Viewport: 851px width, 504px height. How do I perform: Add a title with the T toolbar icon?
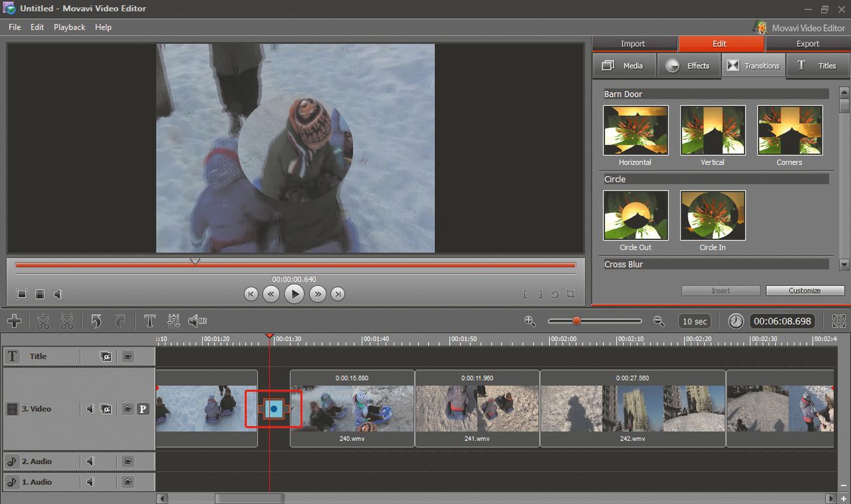pos(150,321)
